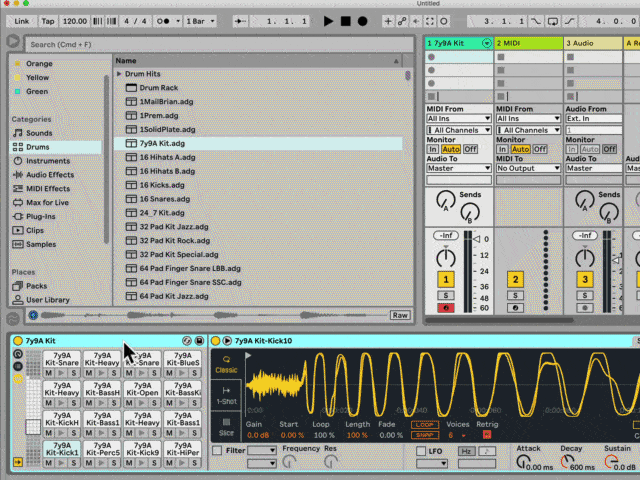640x480 pixels.
Task: Select 16 Kicks.adg preset
Action: [162, 185]
